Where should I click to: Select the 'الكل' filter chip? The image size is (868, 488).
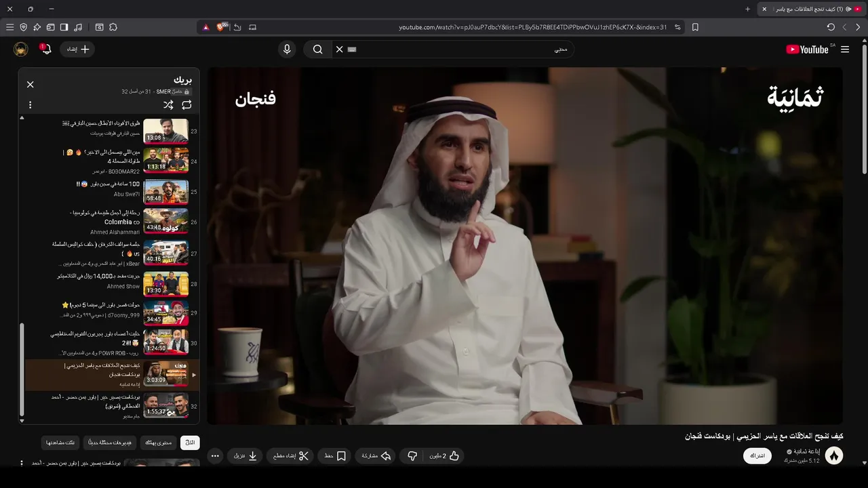(x=190, y=443)
